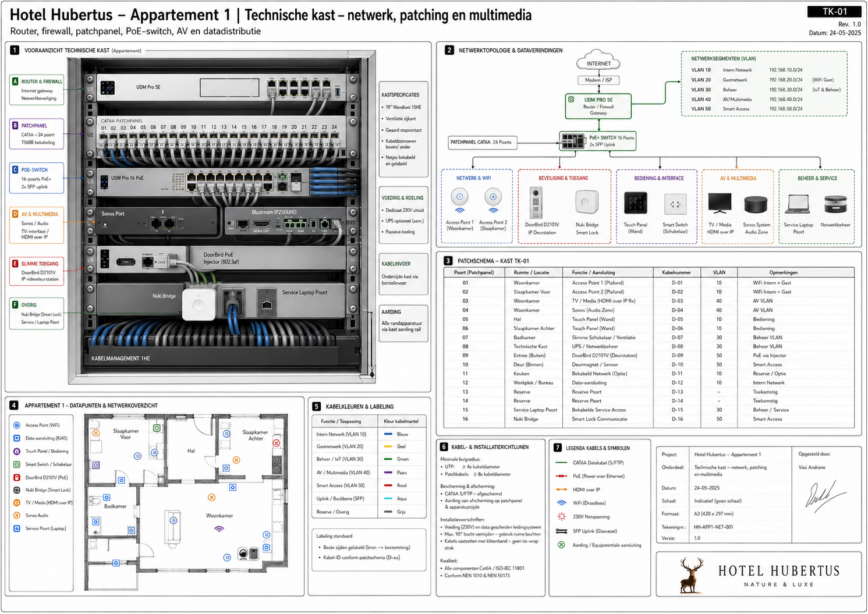Click the Grijs swatch for Reserve / Overig

coord(388,512)
